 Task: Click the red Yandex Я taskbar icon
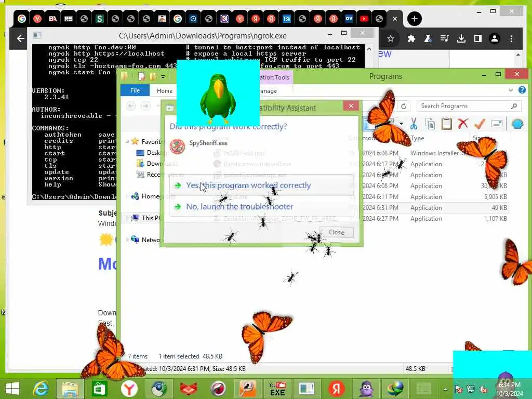tap(336, 389)
